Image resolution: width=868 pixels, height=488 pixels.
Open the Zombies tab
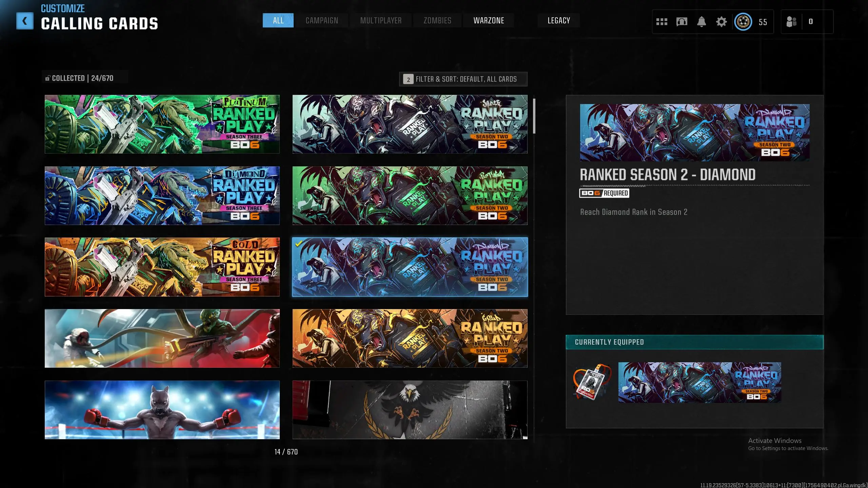click(x=437, y=21)
